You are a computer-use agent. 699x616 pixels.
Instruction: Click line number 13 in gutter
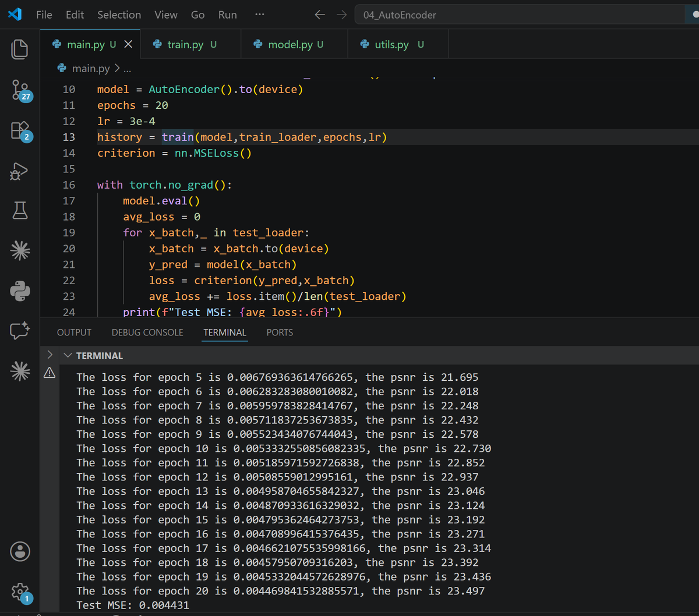click(x=69, y=137)
